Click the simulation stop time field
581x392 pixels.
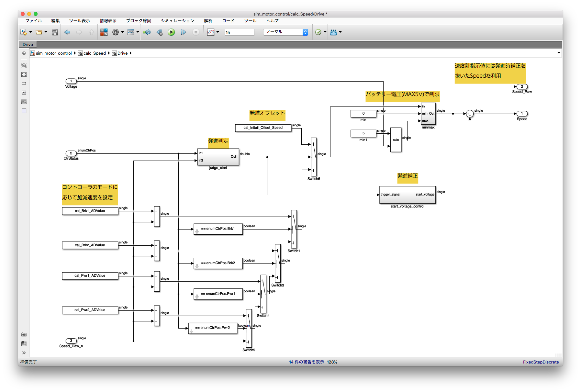click(240, 32)
